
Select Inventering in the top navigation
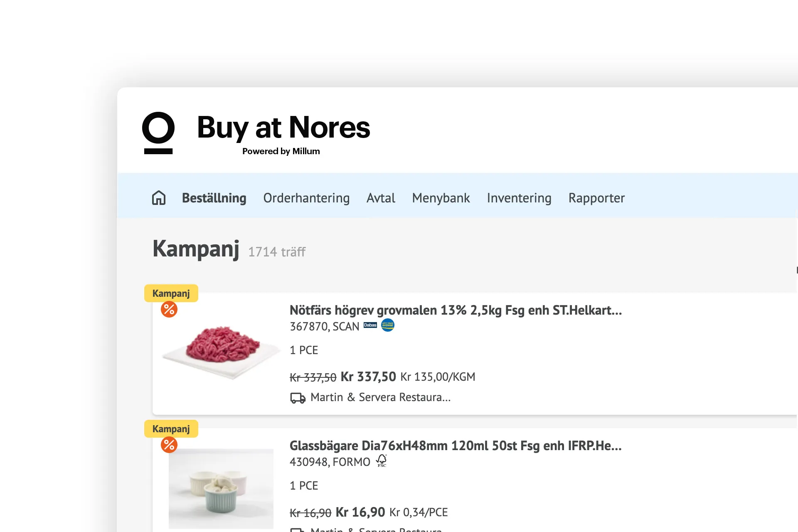(x=519, y=198)
